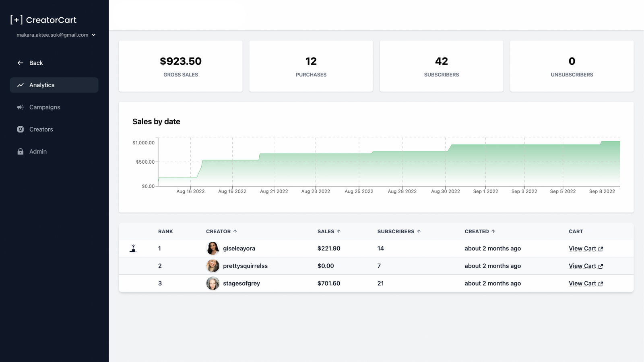Click the Analytics chart line icon
The image size is (644, 362).
point(21,85)
